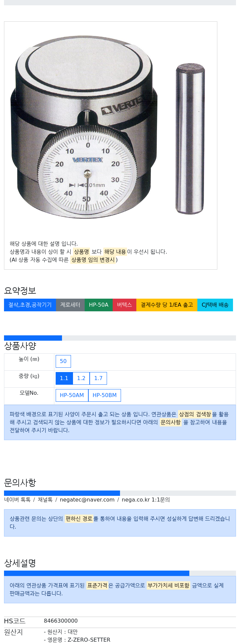Viewport: 240px width, 644px height.
Task: Click the 제로세터 gray tag
Action: tap(70, 305)
